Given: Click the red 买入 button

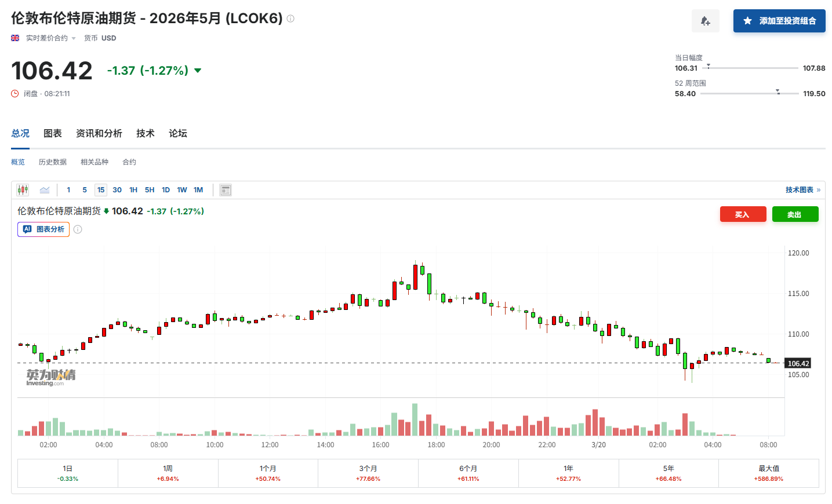Looking at the screenshot, I should pyautogui.click(x=743, y=214).
